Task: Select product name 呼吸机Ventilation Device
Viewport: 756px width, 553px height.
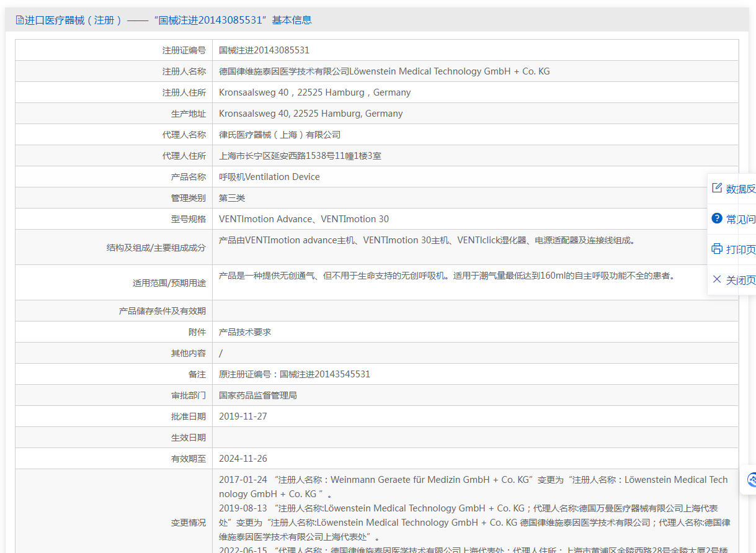Action: [269, 177]
